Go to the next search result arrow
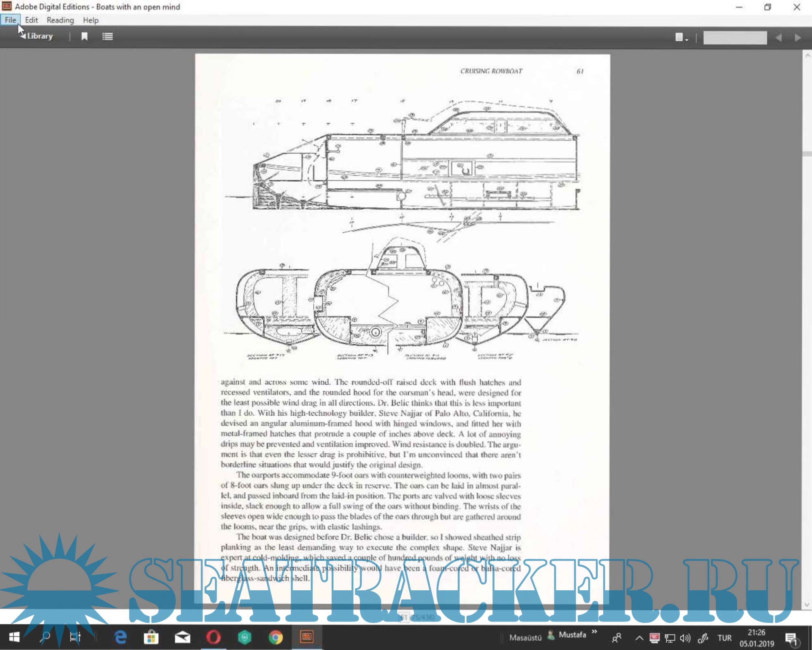Screen dimensions: 812x650 (x=797, y=38)
